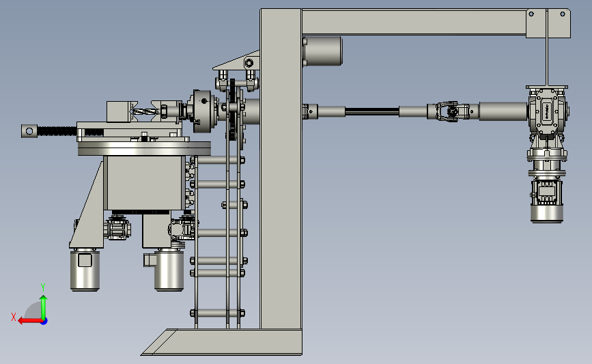592x364 pixels.
Task: Click the red X axis arrow of triad
Action: pyautogui.click(x=30, y=321)
